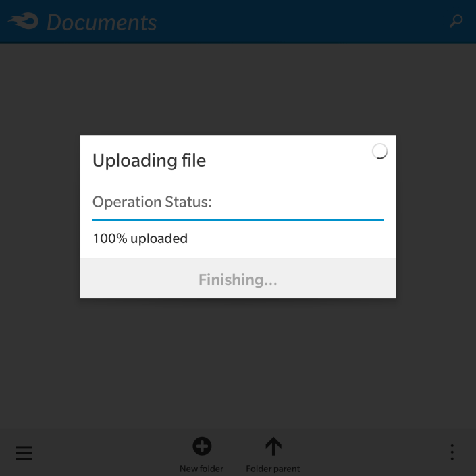Click the blue upload progress bar

pyautogui.click(x=238, y=219)
